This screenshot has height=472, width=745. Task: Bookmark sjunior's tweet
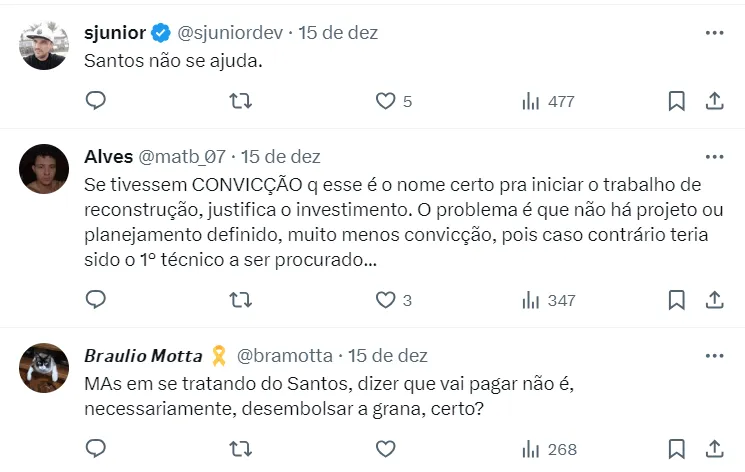(x=676, y=100)
